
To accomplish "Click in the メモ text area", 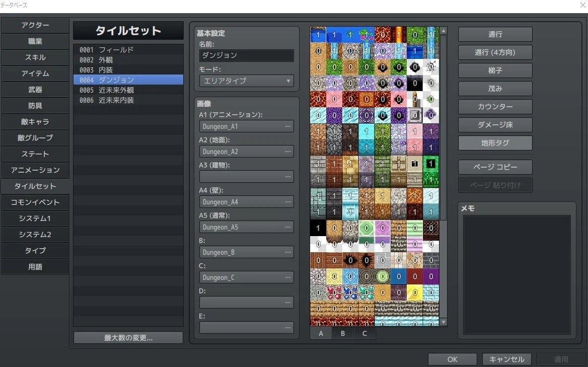I will click(x=517, y=275).
